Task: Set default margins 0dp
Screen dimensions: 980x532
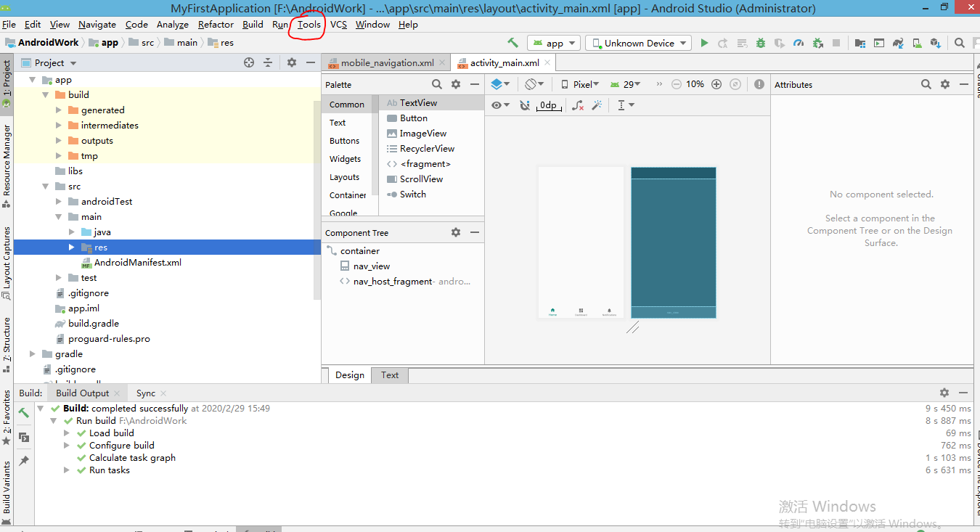Action: coord(548,105)
